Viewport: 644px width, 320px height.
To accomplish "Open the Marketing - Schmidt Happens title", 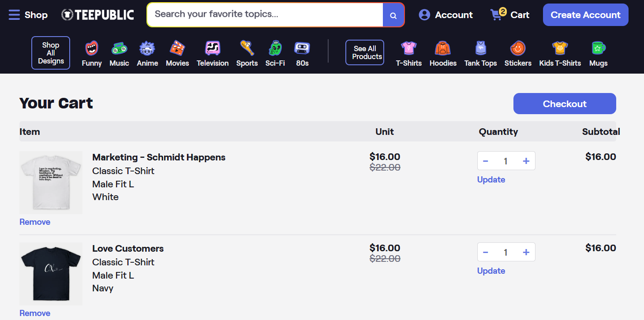I will (x=159, y=157).
